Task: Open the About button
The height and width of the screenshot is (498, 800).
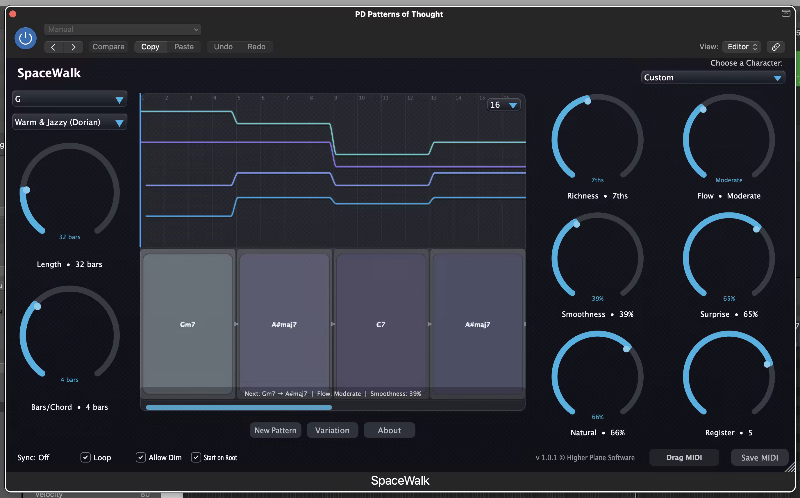Action: coord(389,430)
